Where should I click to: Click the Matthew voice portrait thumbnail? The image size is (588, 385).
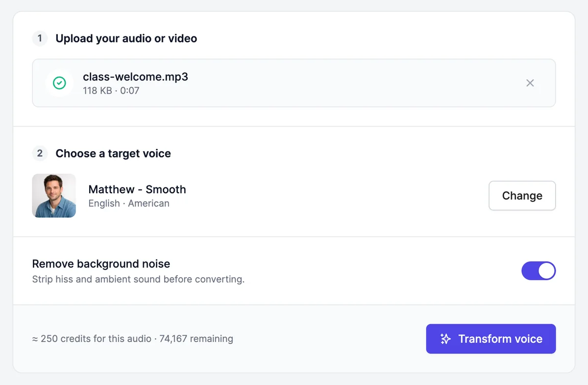click(x=54, y=196)
